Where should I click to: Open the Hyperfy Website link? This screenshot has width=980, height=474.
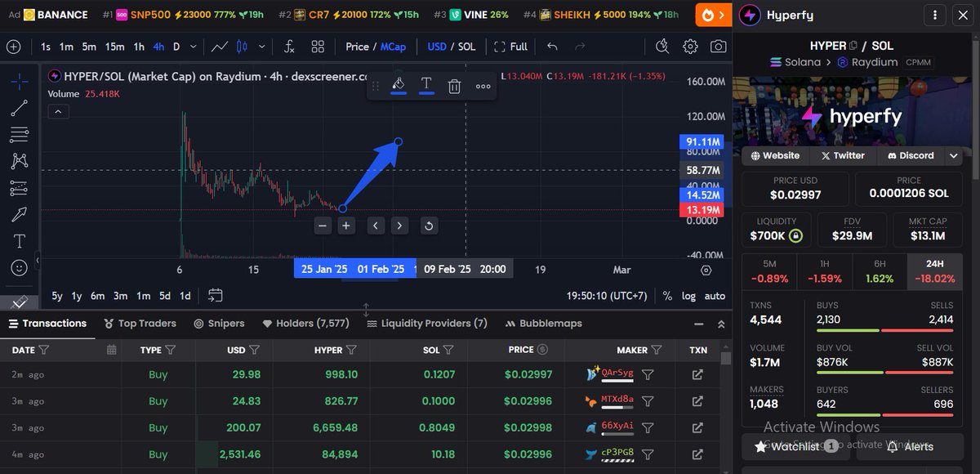(776, 155)
